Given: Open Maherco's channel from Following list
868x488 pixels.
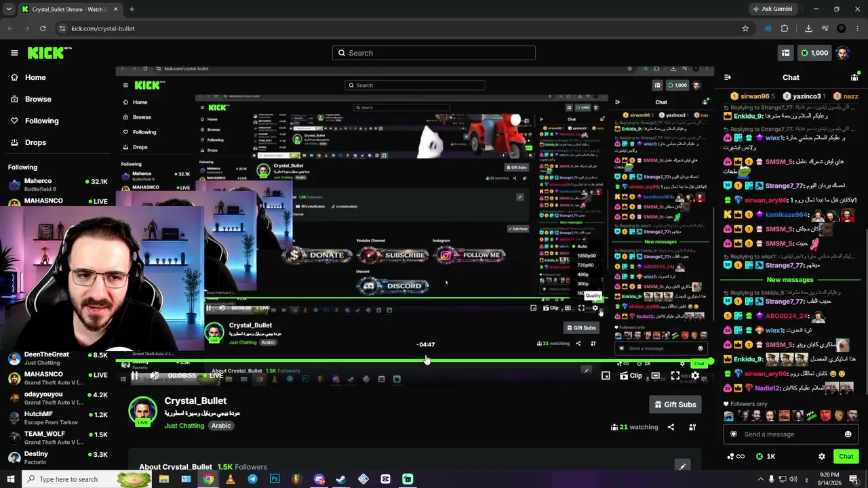Looking at the screenshot, I should (58, 185).
